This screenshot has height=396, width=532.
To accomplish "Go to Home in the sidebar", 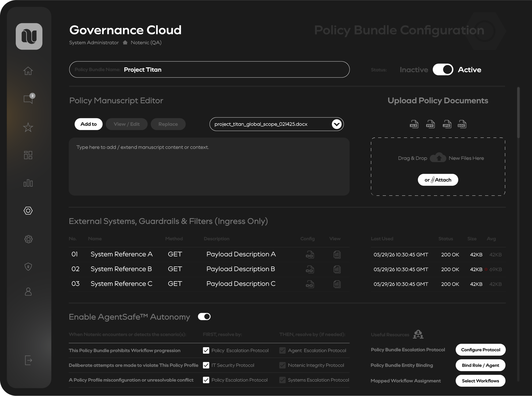I will coord(28,71).
